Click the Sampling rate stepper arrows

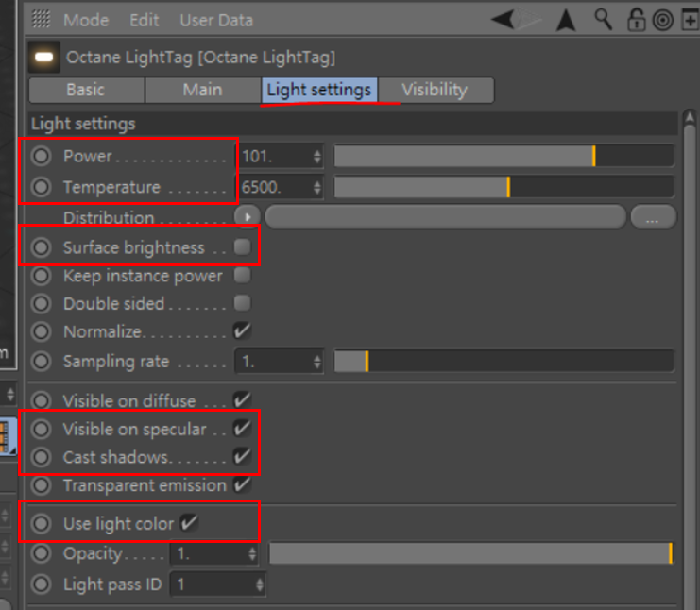pyautogui.click(x=317, y=362)
